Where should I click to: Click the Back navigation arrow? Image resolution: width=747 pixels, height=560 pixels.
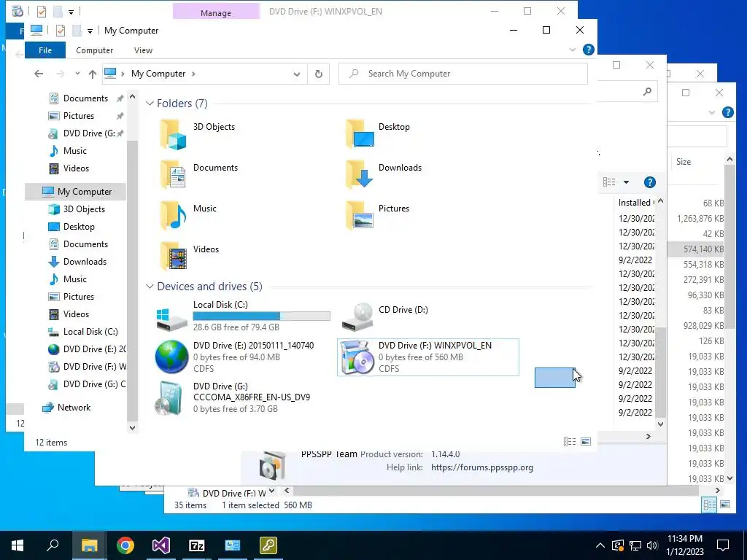tap(39, 74)
